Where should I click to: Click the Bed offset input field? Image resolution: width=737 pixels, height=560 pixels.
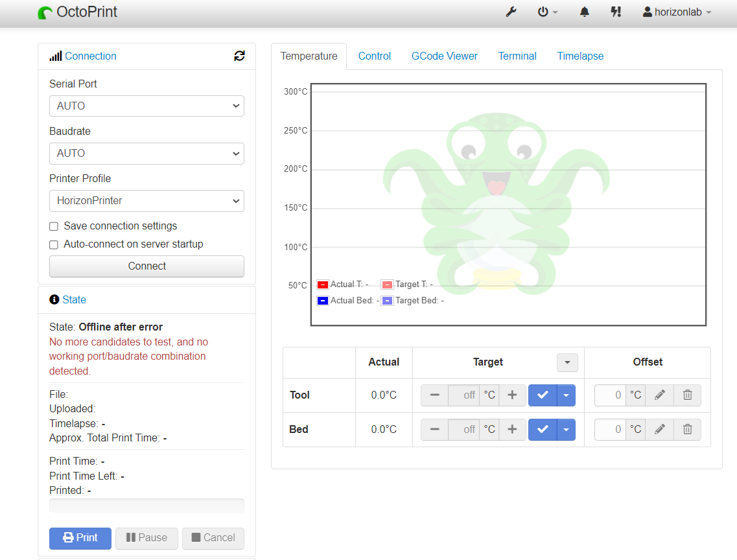610,429
